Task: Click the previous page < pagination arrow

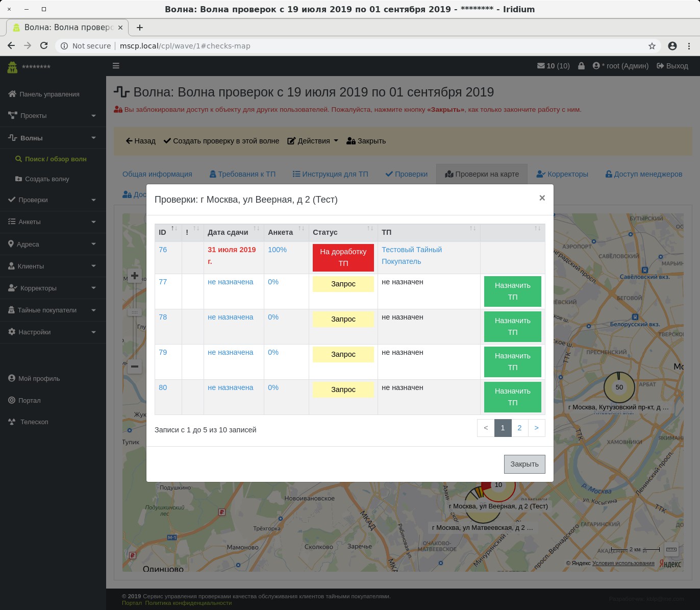Action: 486,428
